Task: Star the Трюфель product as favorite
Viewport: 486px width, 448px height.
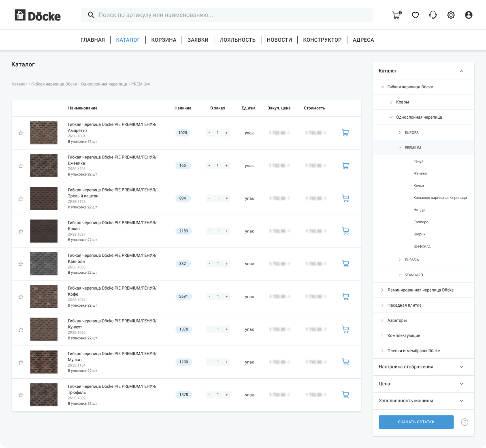Action: (21, 395)
